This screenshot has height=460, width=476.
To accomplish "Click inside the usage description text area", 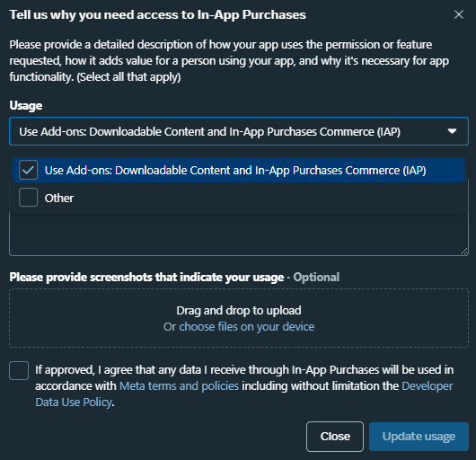I will click(x=239, y=234).
